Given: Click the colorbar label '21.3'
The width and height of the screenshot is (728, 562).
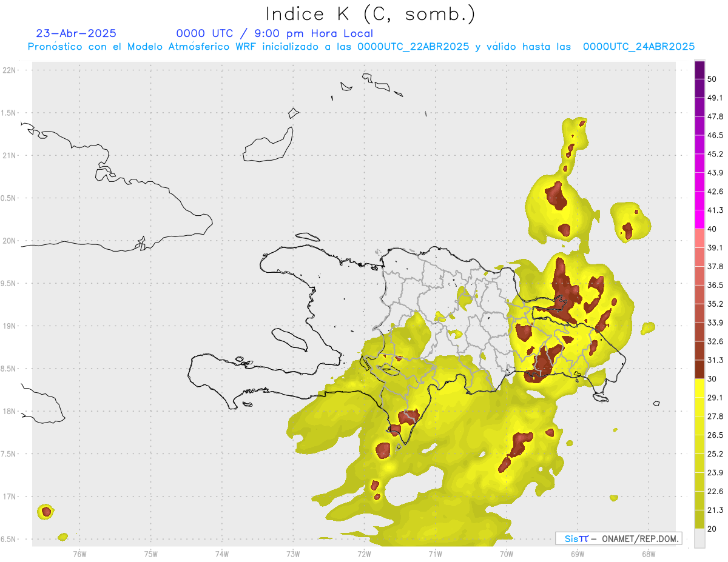Looking at the screenshot, I should click(715, 510).
